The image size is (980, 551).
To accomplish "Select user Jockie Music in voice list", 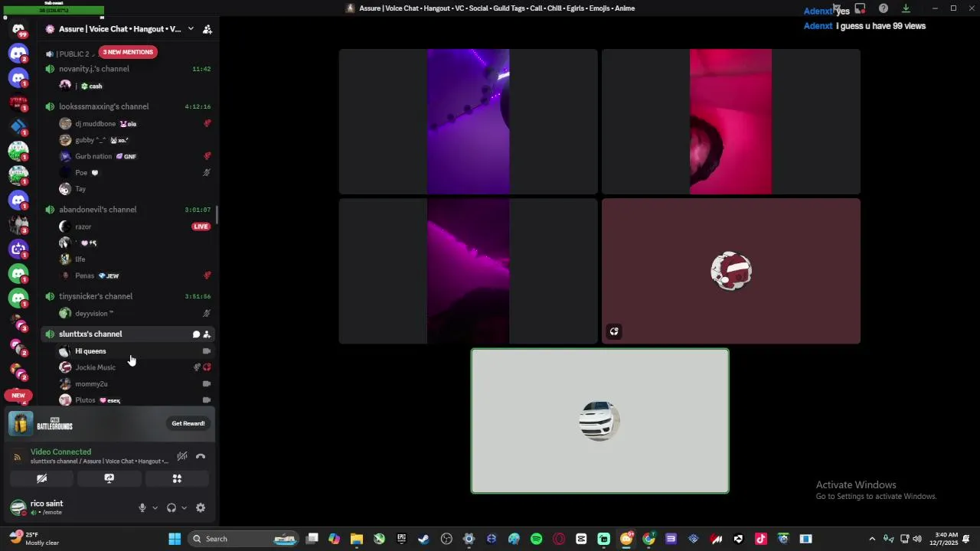I will [x=135, y=367].
